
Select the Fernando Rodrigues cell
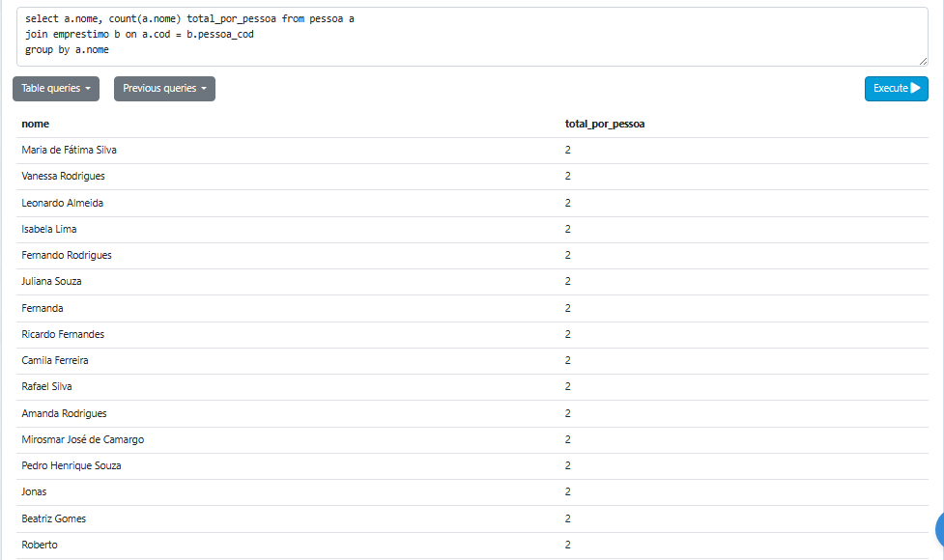(67, 255)
